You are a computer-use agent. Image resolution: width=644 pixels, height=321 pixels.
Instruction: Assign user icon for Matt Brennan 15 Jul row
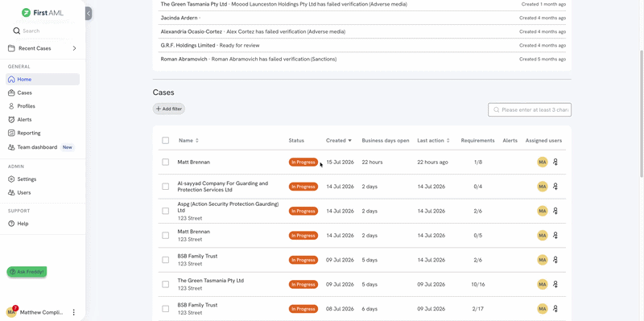point(555,163)
